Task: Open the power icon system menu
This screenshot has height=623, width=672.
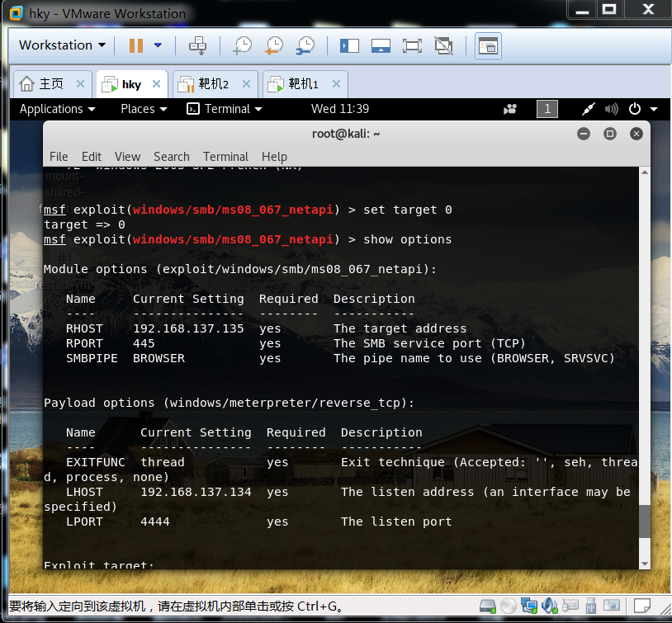Action: point(634,109)
